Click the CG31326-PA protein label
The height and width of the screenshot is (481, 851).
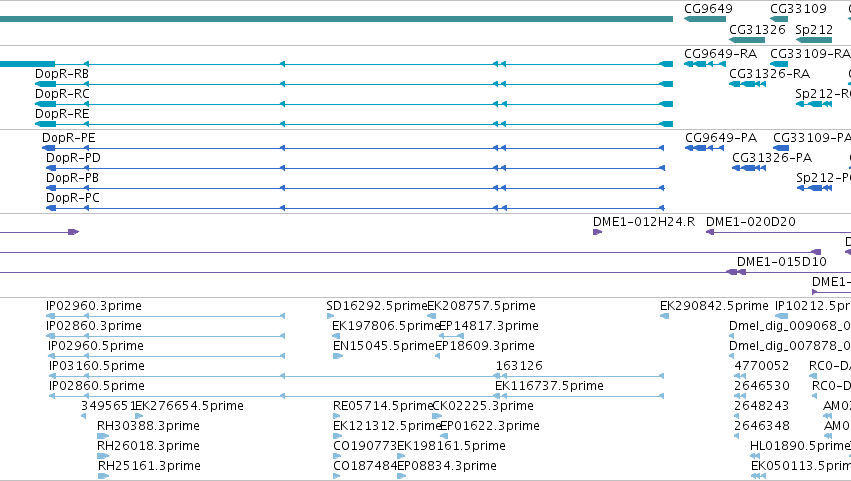coord(772,158)
